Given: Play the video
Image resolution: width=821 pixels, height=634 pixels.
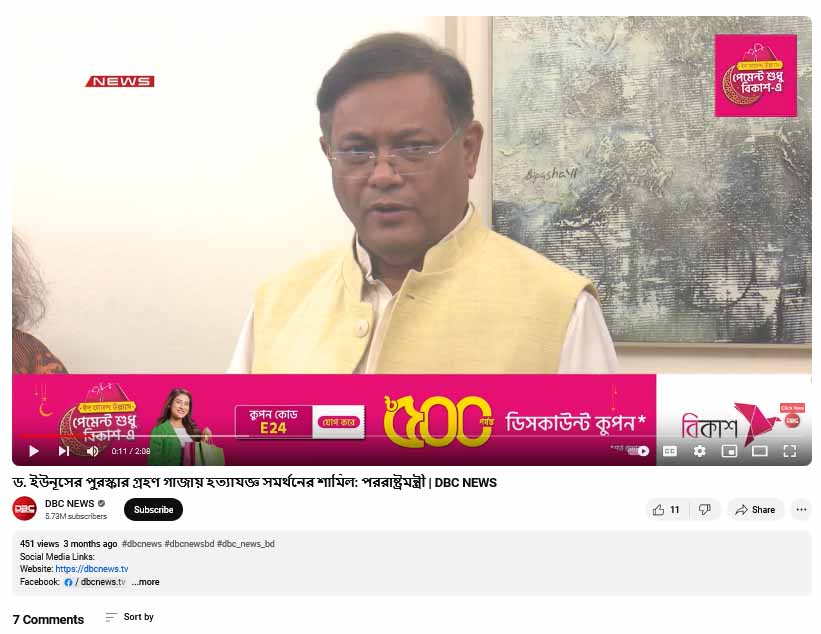Looking at the screenshot, I should pos(34,451).
